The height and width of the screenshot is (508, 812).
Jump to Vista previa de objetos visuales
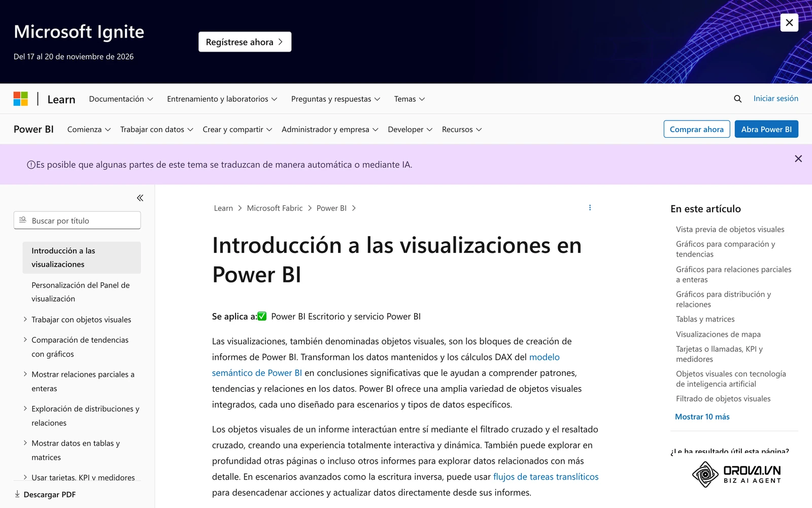coord(730,229)
